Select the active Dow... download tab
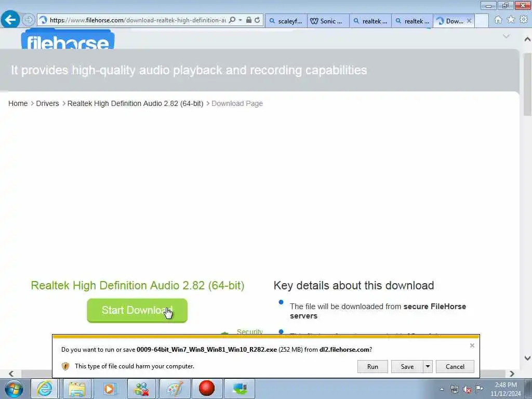Image resolution: width=532 pixels, height=399 pixels. [450, 21]
